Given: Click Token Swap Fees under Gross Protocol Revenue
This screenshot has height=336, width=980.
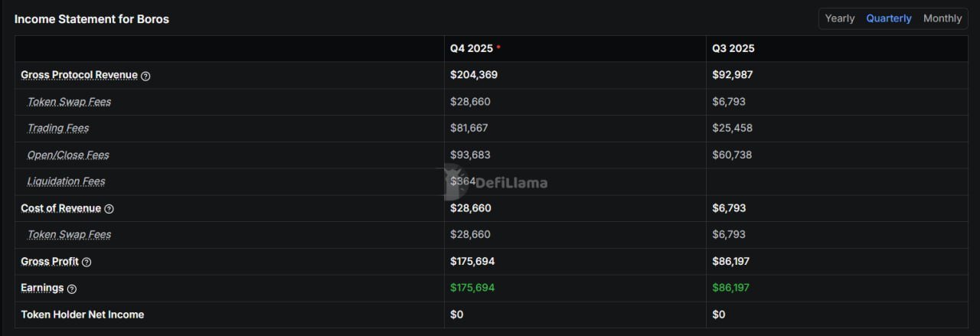Looking at the screenshot, I should (69, 102).
